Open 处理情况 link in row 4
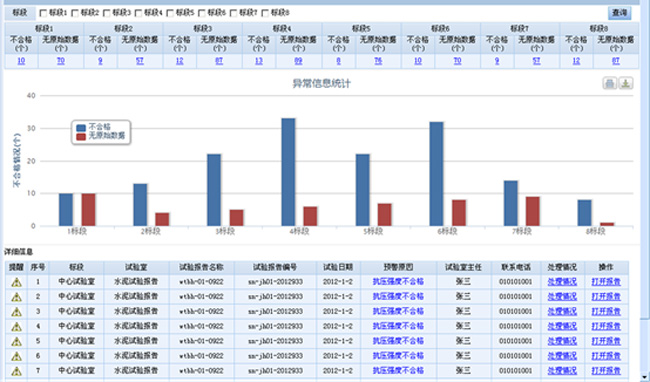 (x=562, y=326)
